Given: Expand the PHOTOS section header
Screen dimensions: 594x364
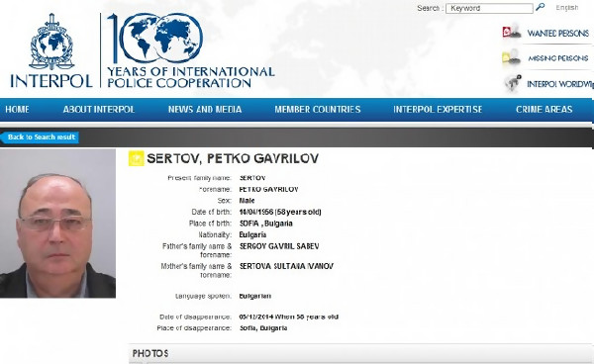Looking at the screenshot, I should (x=361, y=353).
